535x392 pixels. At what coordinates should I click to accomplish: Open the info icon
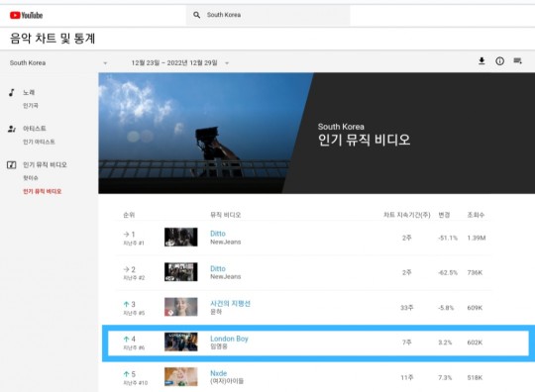pyautogui.click(x=500, y=61)
